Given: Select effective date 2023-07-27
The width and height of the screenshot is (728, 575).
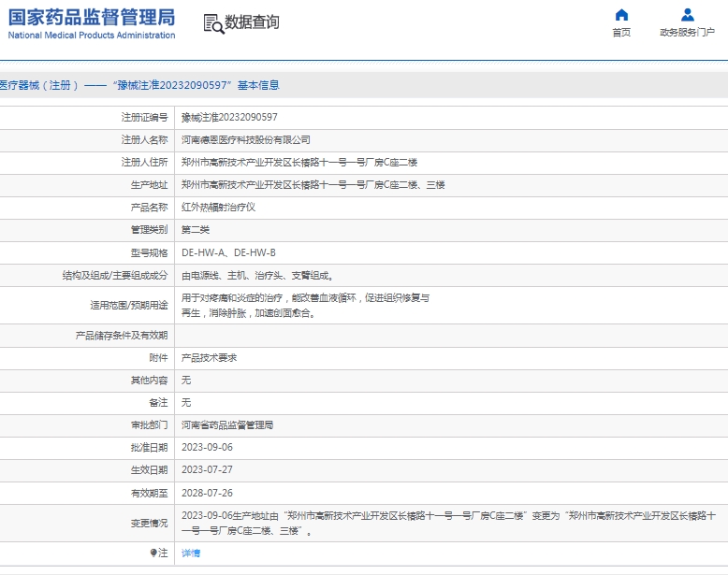Looking at the screenshot, I should [x=207, y=469].
